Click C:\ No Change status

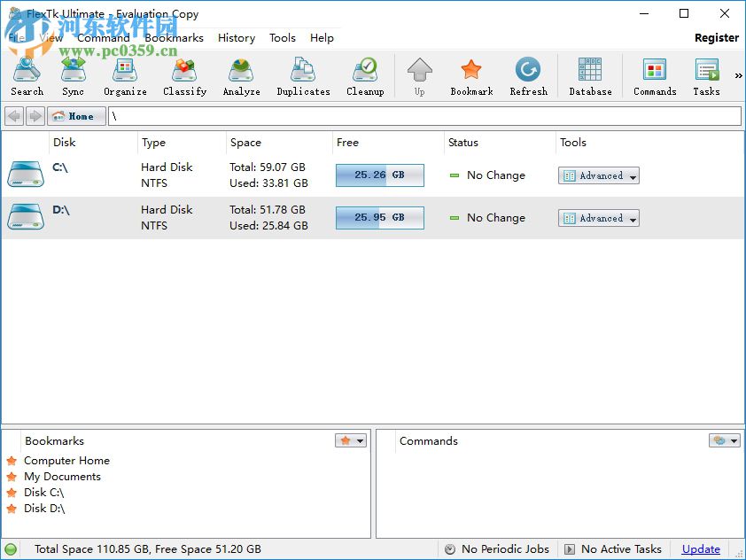pyautogui.click(x=487, y=175)
